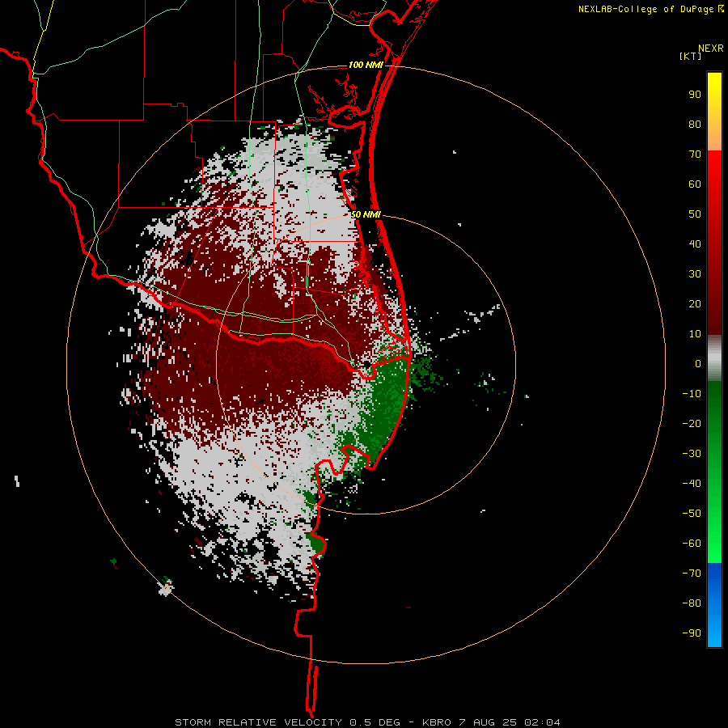Click the 60 value on the velocity scale

695,184
